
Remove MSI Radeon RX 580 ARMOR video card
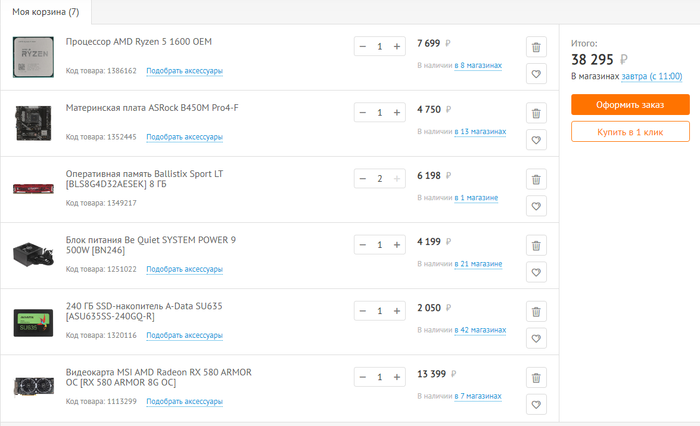pyautogui.click(x=536, y=377)
